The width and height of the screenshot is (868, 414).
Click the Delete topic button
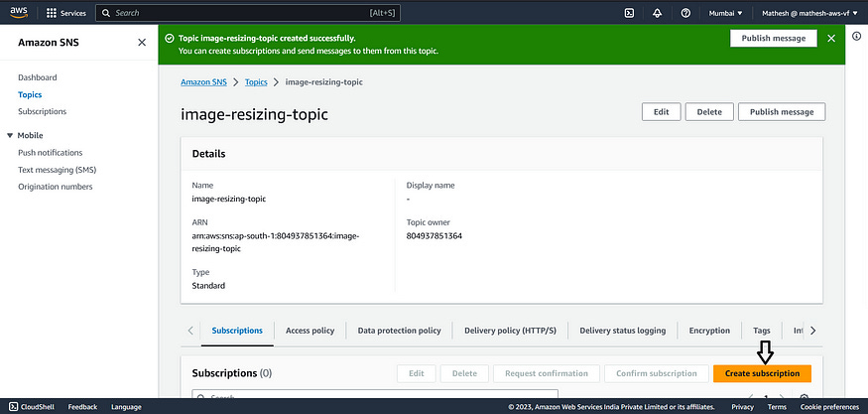(709, 112)
